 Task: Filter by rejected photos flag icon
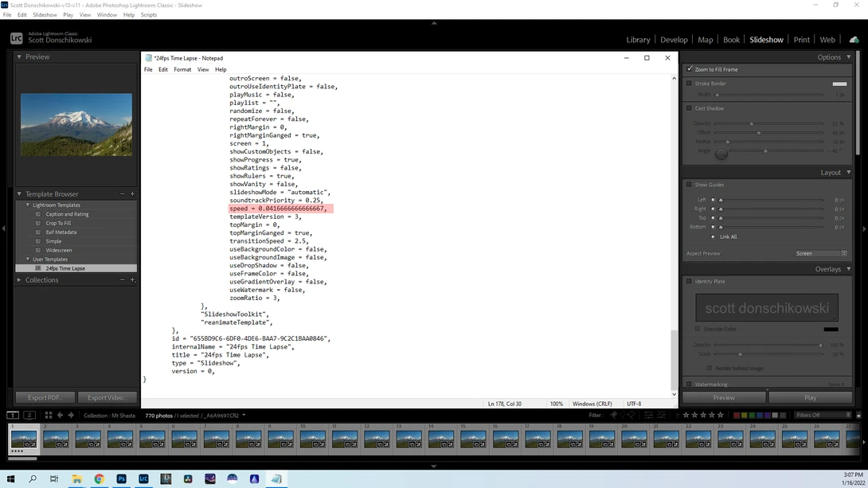pyautogui.click(x=631, y=415)
